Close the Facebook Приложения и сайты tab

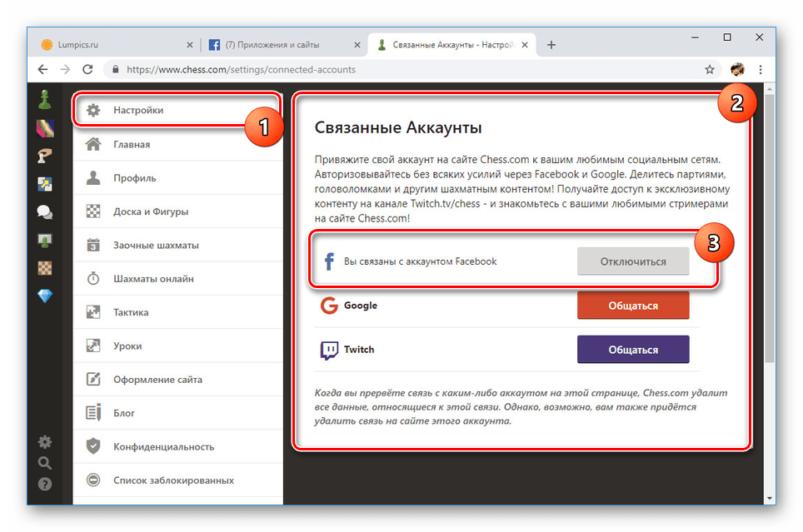click(357, 45)
